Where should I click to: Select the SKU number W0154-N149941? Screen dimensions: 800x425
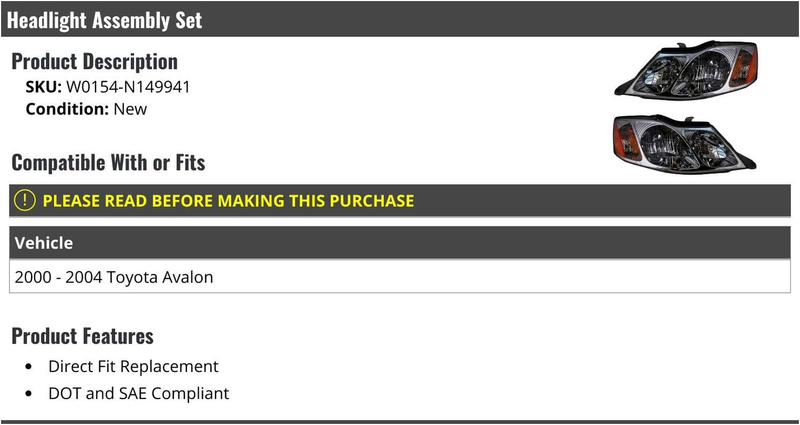128,87
